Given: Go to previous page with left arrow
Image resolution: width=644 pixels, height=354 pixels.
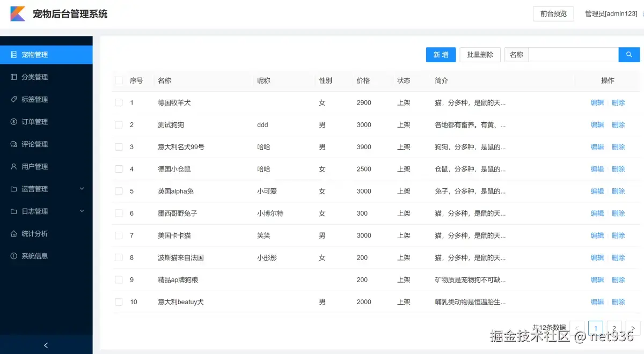Looking at the screenshot, I should click(x=577, y=328).
